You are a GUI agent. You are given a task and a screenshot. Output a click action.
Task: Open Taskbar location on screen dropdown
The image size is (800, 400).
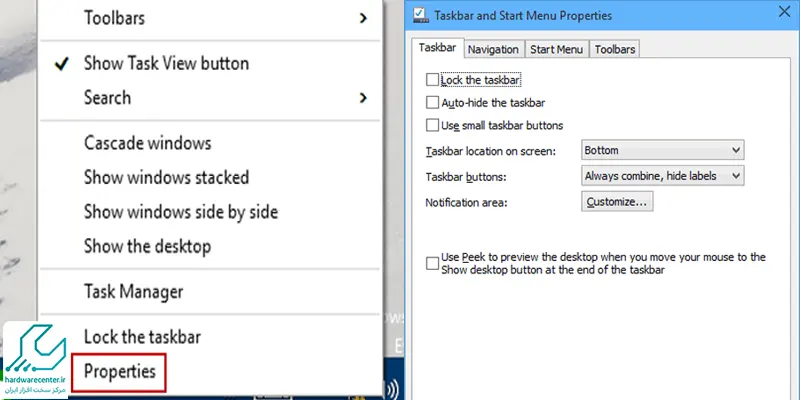662,150
